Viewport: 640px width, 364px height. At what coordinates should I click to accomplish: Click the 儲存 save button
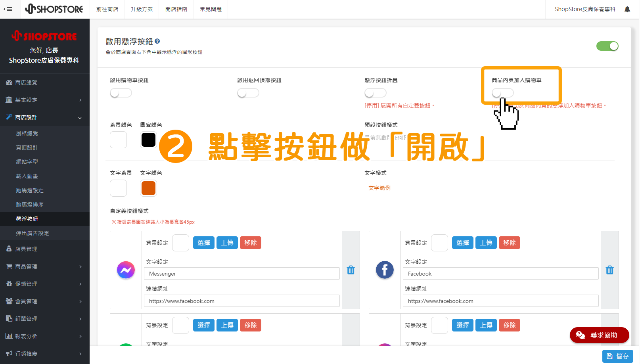point(618,356)
